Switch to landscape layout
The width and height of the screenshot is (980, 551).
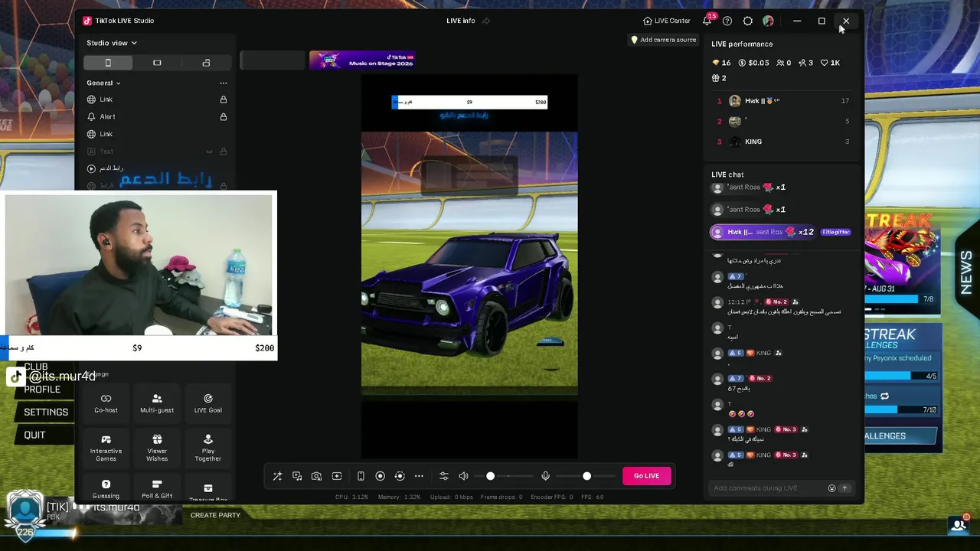point(157,63)
